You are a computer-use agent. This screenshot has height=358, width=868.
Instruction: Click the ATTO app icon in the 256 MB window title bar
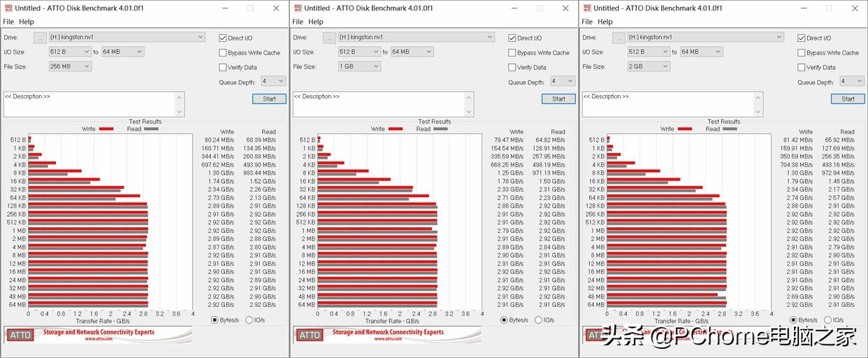(x=8, y=8)
